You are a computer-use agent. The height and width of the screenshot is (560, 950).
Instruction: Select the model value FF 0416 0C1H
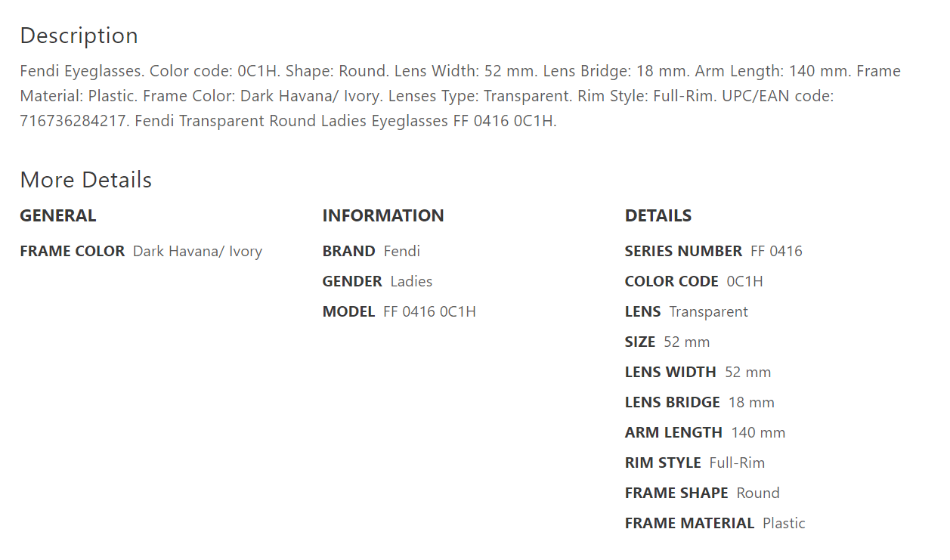point(429,312)
